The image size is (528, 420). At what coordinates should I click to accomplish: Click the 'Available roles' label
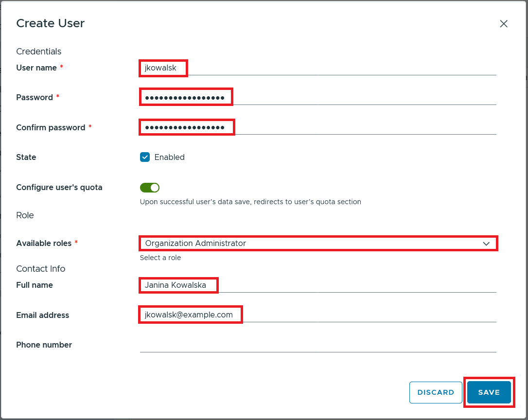pyautogui.click(x=44, y=243)
